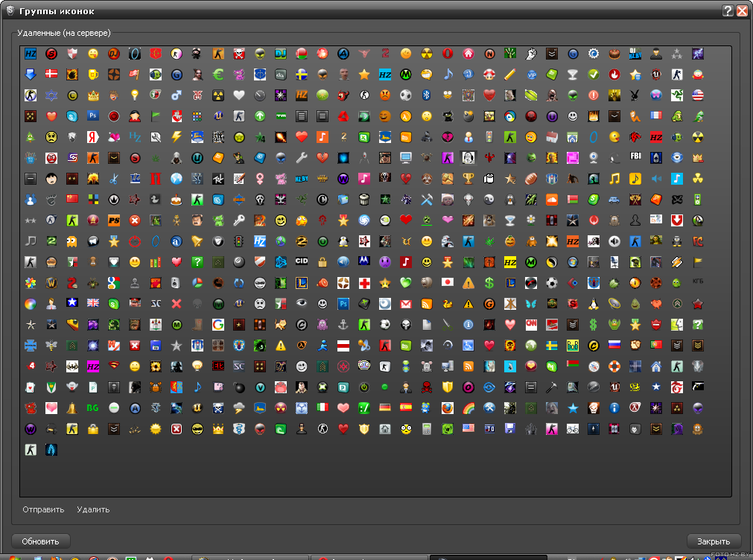This screenshot has height=560, width=753.
Task: Pick the black CID icon
Action: (x=302, y=261)
